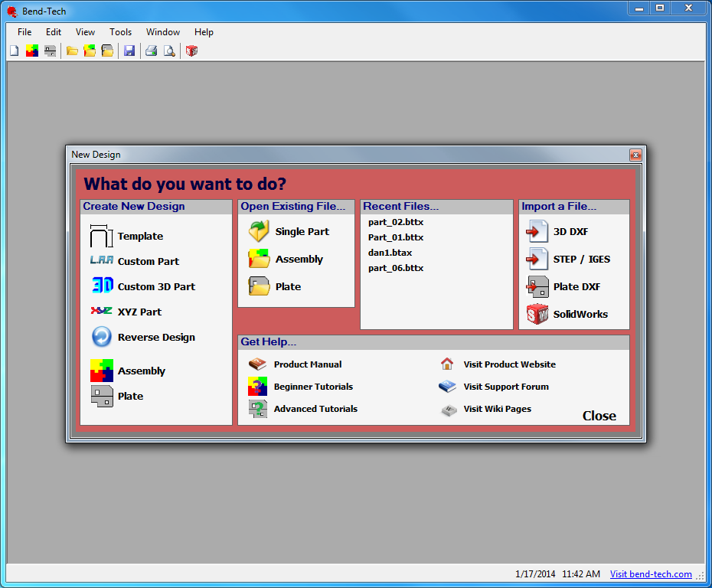Open recent file part_06.bttx
Image resolution: width=712 pixels, height=588 pixels.
click(396, 268)
